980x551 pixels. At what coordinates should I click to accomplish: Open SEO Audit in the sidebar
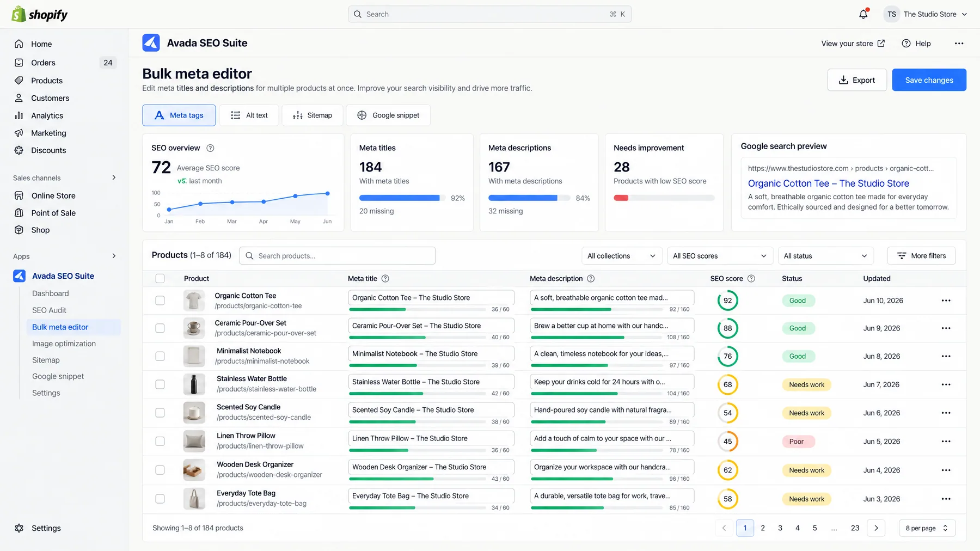[x=49, y=310]
